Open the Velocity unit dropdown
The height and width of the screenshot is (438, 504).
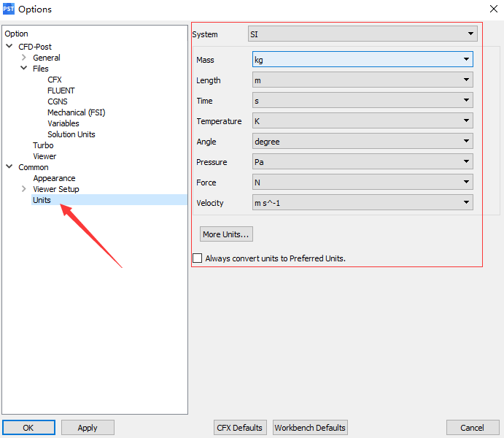363,203
